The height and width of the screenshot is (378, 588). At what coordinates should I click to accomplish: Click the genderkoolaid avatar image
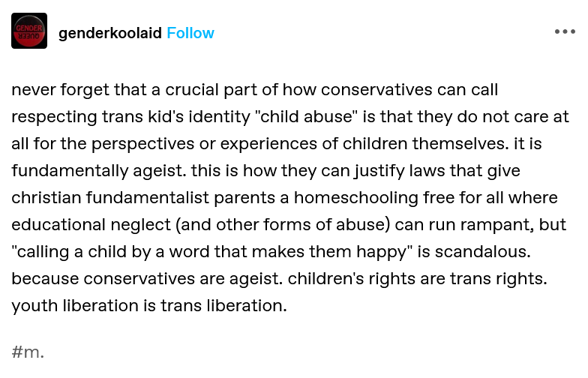29,31
